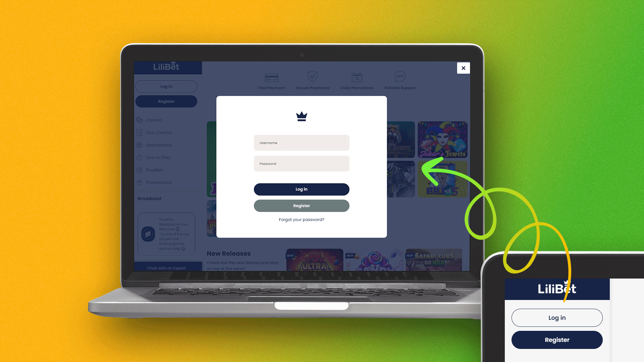Viewport: 644px width, 362px height.
Task: Click the Chat with an Expert button
Action: 166,268
